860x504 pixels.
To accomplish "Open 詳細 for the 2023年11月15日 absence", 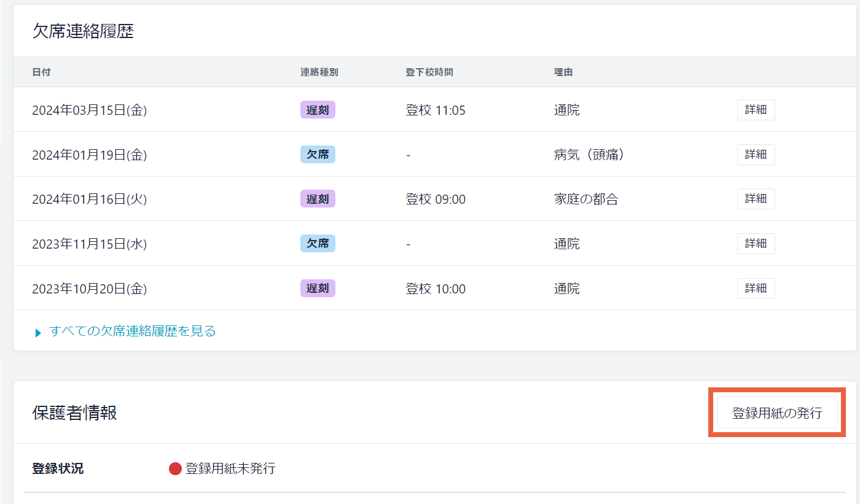I will [x=756, y=244].
